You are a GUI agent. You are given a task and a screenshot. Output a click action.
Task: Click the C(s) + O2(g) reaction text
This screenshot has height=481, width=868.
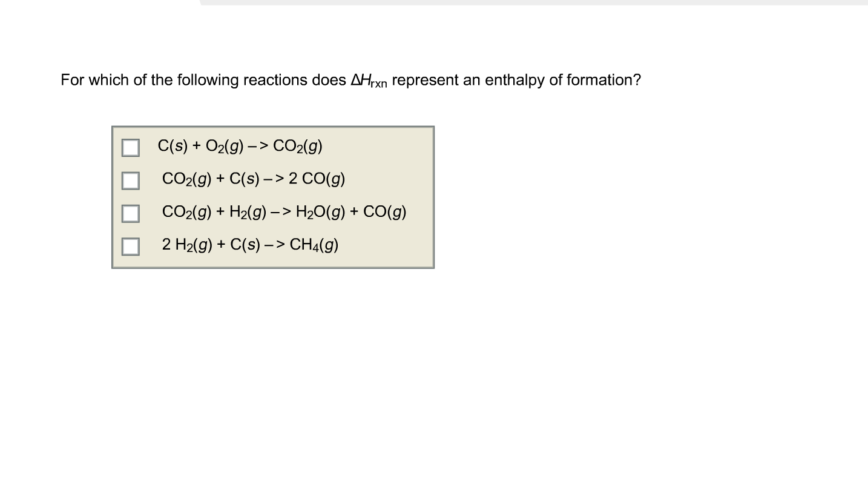(240, 146)
